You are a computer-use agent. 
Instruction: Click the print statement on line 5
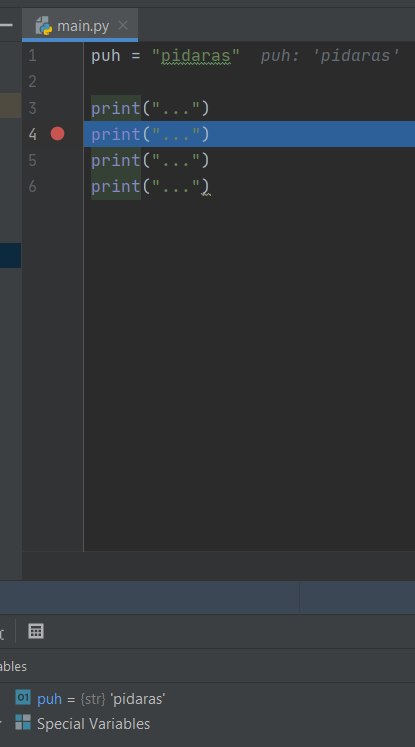point(150,160)
